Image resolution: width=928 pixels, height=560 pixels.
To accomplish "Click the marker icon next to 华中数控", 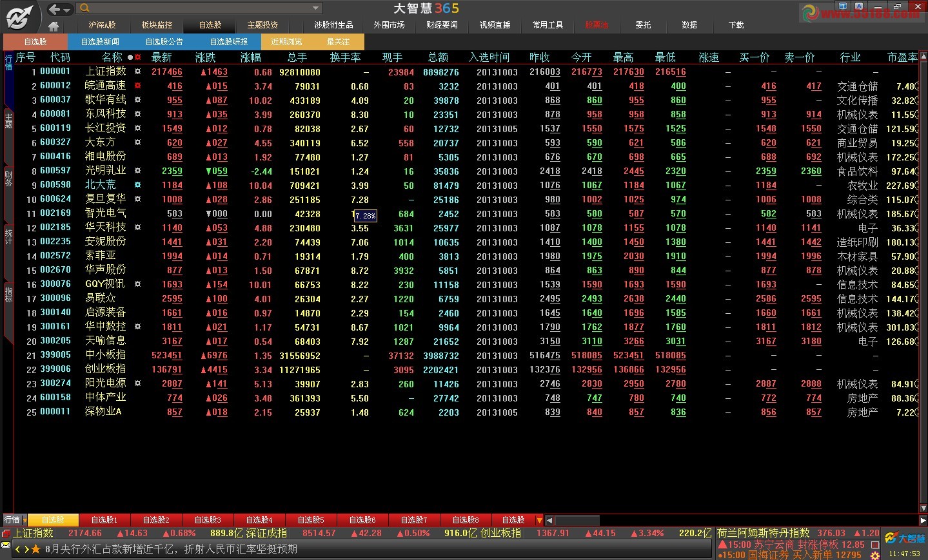I will click(137, 327).
